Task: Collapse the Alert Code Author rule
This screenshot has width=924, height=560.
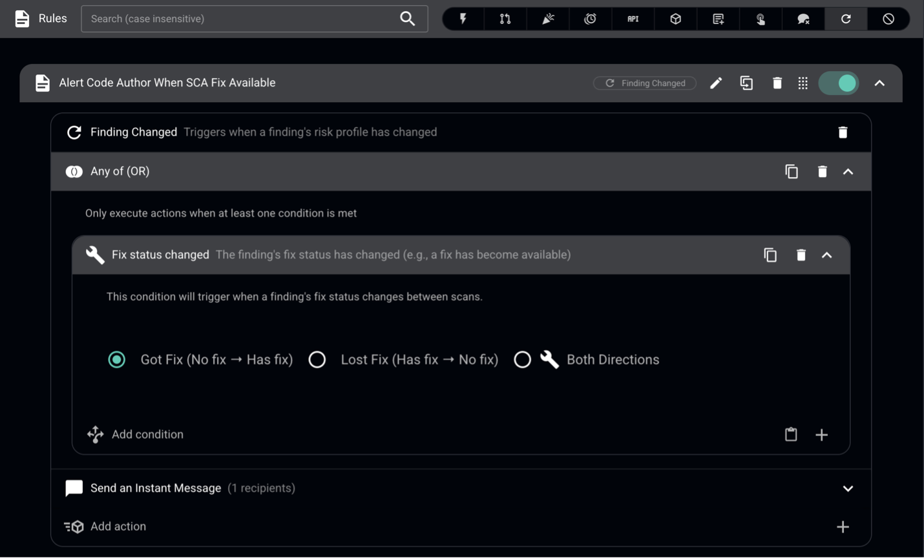Action: click(880, 83)
